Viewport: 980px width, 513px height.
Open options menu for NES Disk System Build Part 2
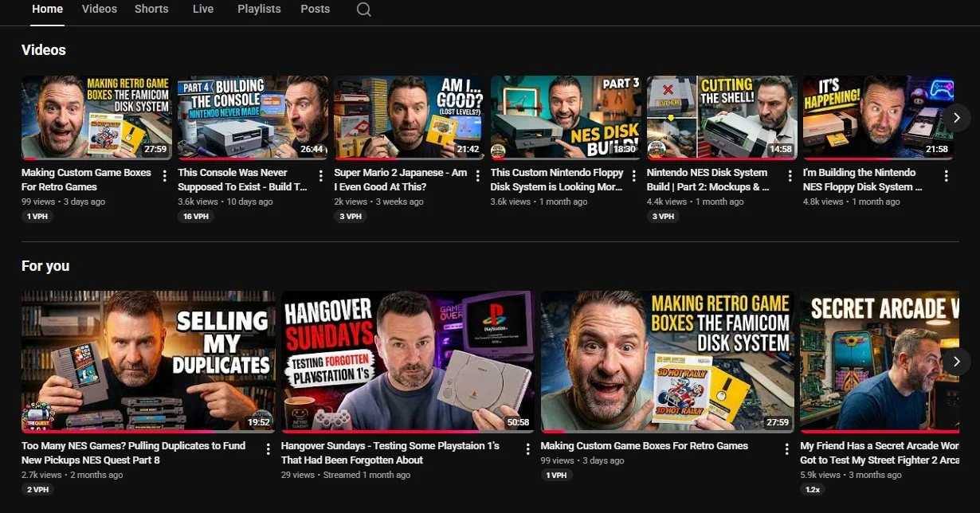(790, 176)
